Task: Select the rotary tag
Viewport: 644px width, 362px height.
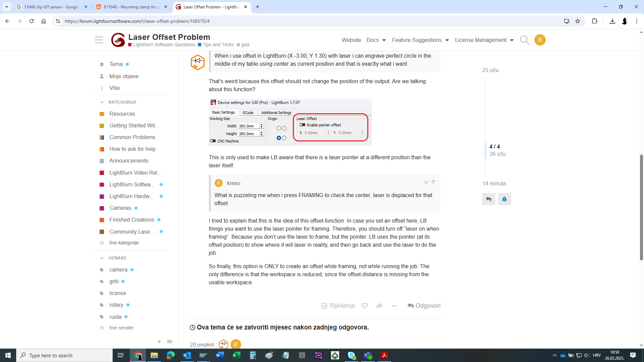Action: [x=116, y=305]
